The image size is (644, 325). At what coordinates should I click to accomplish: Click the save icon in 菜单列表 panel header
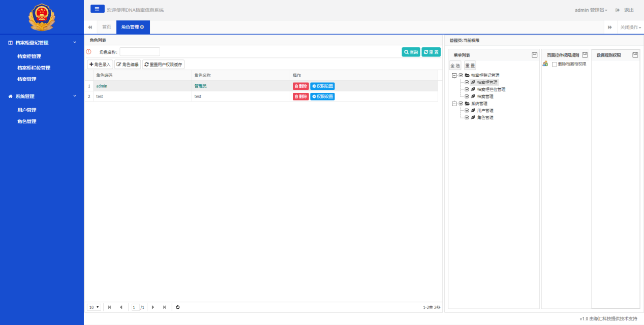click(534, 55)
